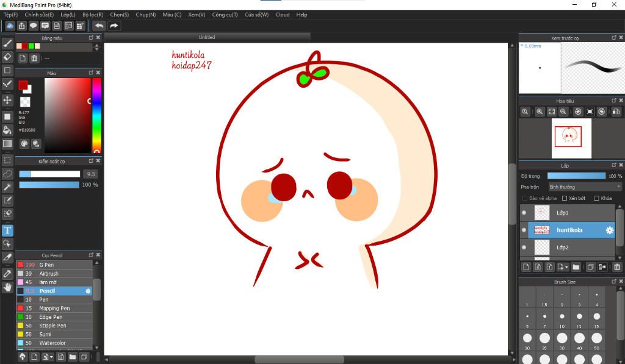Select the Hand pan tool
Screen dimensions: 625x364
7,287
